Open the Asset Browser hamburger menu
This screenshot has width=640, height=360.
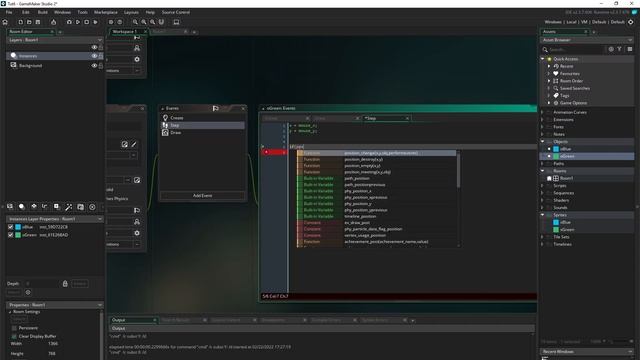pos(630,49)
